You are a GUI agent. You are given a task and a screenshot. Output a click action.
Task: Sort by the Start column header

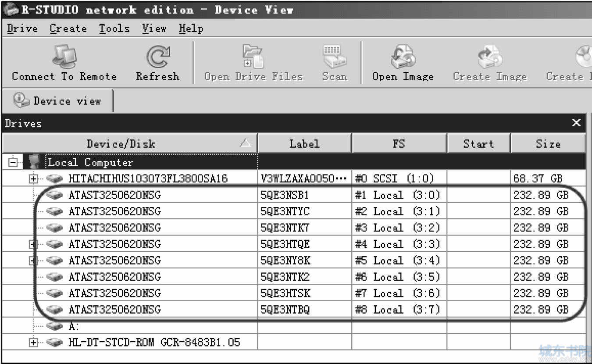478,144
